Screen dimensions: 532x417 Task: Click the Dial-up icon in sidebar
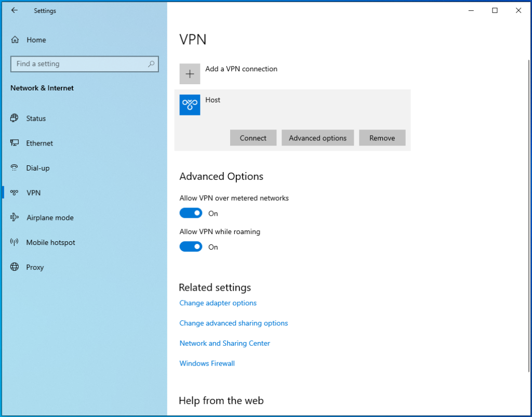coord(15,168)
